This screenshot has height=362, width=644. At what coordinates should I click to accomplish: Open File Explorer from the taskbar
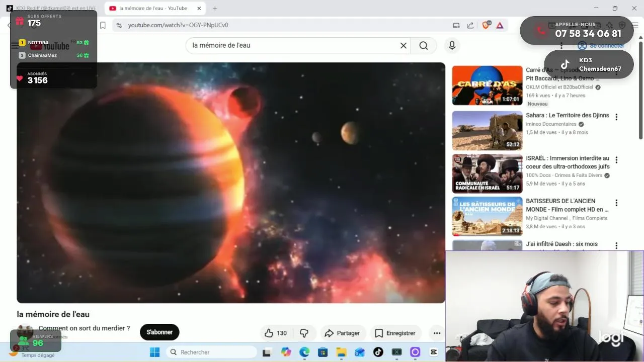point(341,352)
